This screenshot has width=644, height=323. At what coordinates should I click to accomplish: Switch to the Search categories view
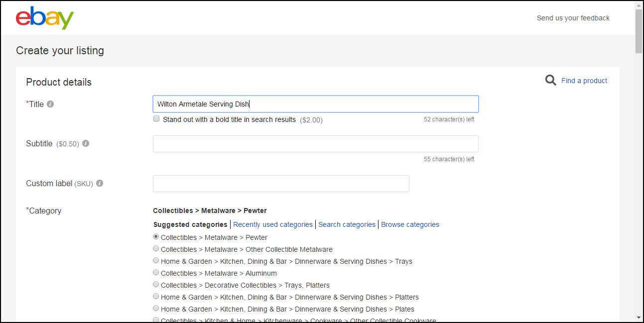(347, 224)
